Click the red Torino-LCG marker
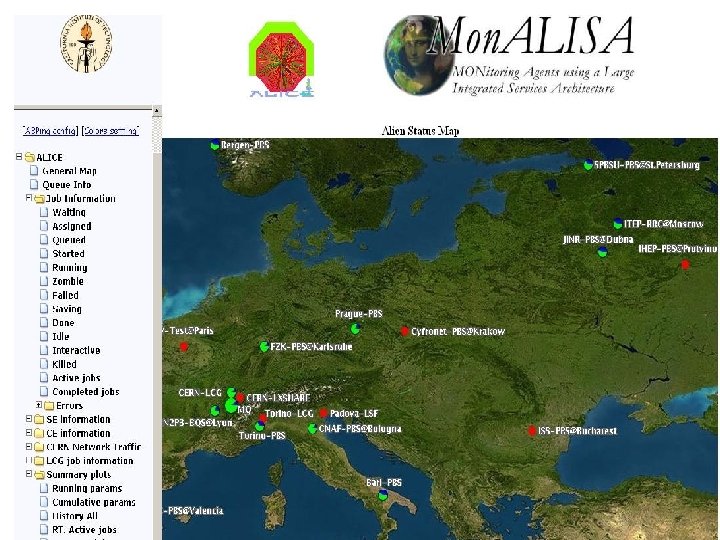Viewport: 720px width, 540px height. point(263,418)
